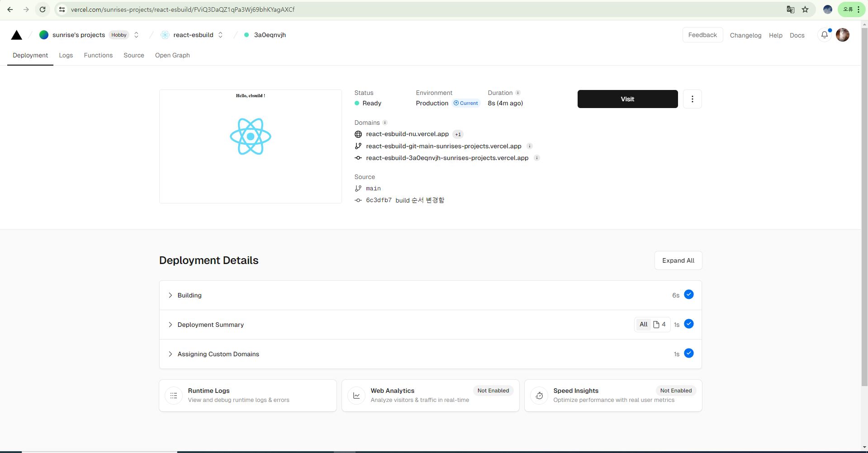Screen dimensions: 868x453
Task: Open the Chrome menu with 오류 badge
Action: (851, 9)
